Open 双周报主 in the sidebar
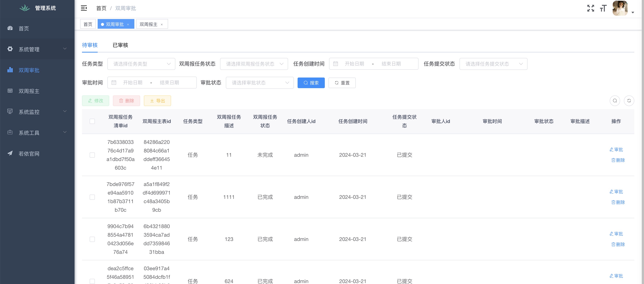Image resolution: width=644 pixels, height=284 pixels. click(x=37, y=91)
